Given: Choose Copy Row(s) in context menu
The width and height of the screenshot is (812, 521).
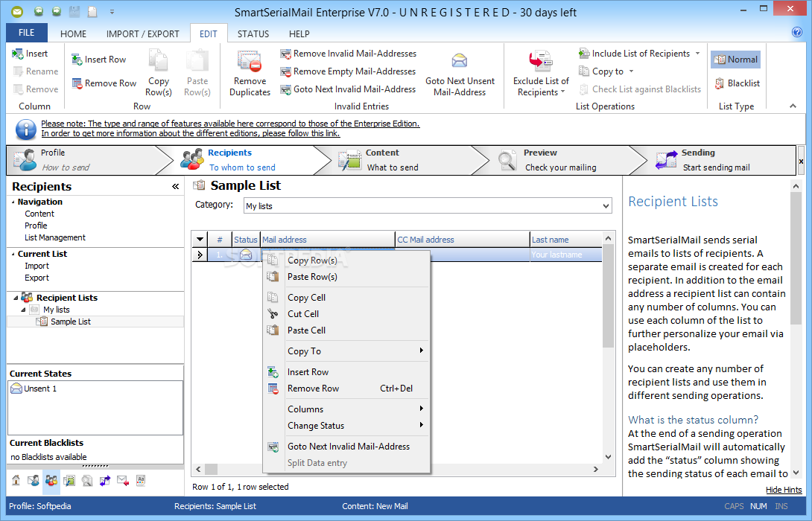Looking at the screenshot, I should (346, 260).
